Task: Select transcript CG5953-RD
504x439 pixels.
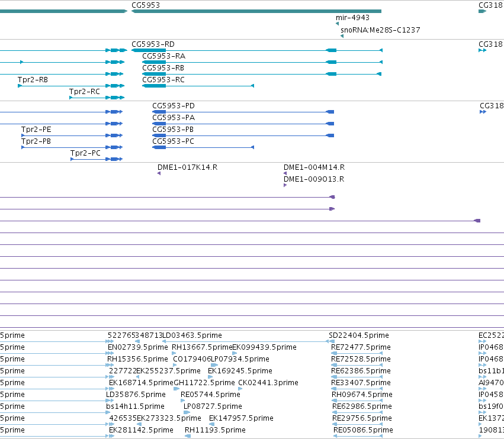Action: click(x=153, y=44)
